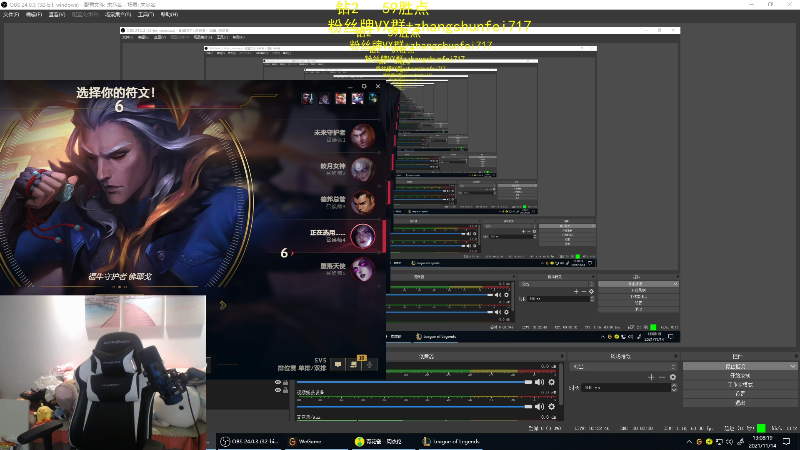Open the 文件(F) menu in OBS

(x=11, y=14)
